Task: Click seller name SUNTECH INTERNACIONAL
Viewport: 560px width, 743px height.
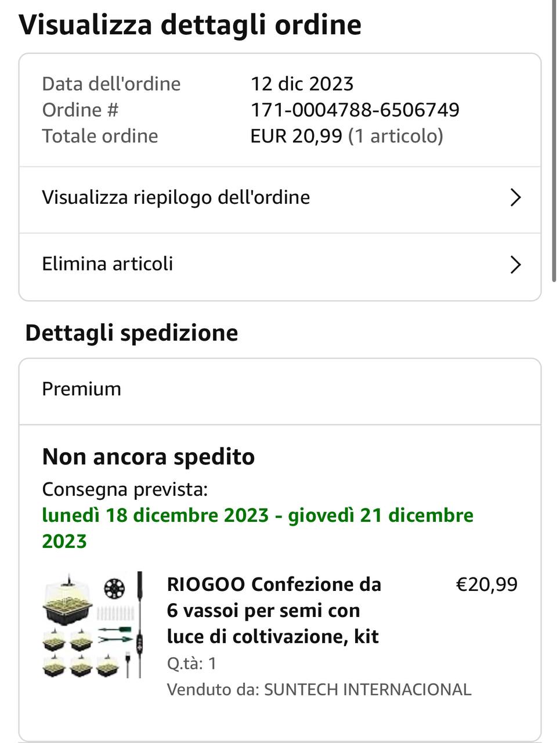Action: [367, 690]
